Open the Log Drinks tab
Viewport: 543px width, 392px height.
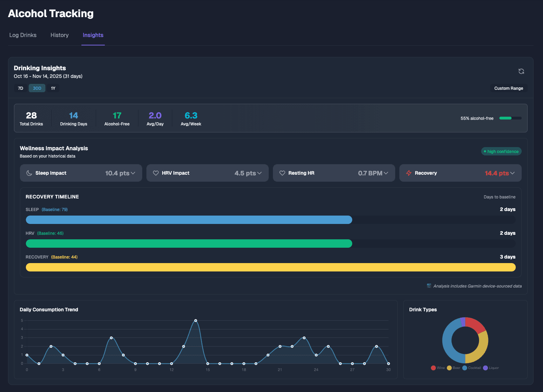(x=23, y=35)
